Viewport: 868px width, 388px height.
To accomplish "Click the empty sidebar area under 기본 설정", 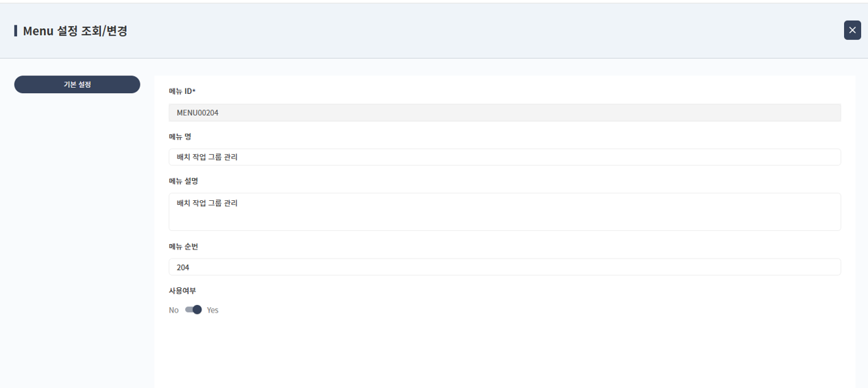I will 77,240.
